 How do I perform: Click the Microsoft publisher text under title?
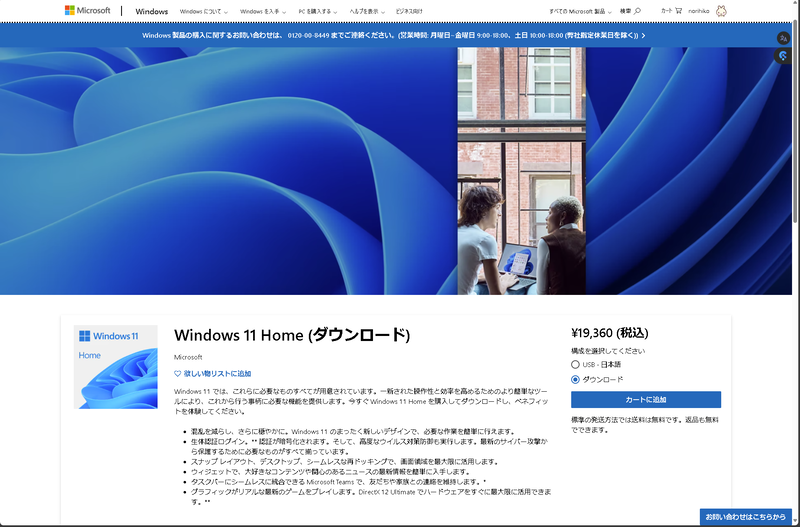(188, 357)
